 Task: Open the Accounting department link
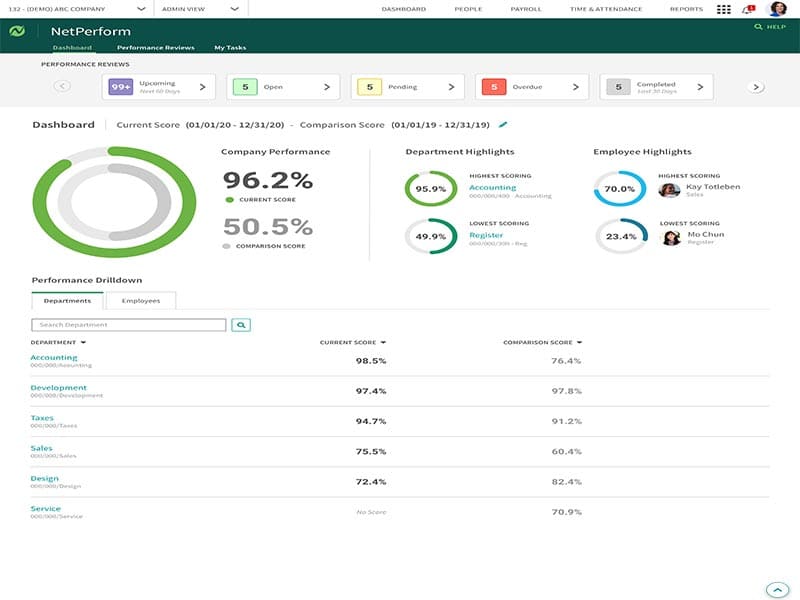[54, 357]
